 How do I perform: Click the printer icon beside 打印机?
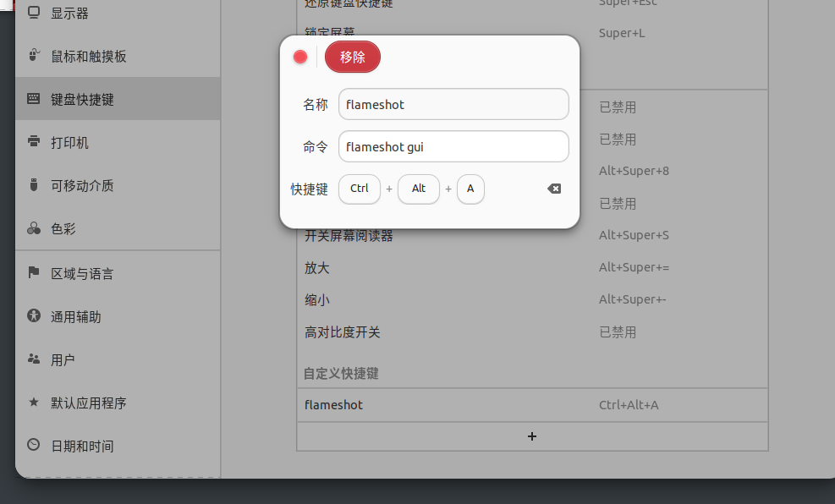click(34, 141)
